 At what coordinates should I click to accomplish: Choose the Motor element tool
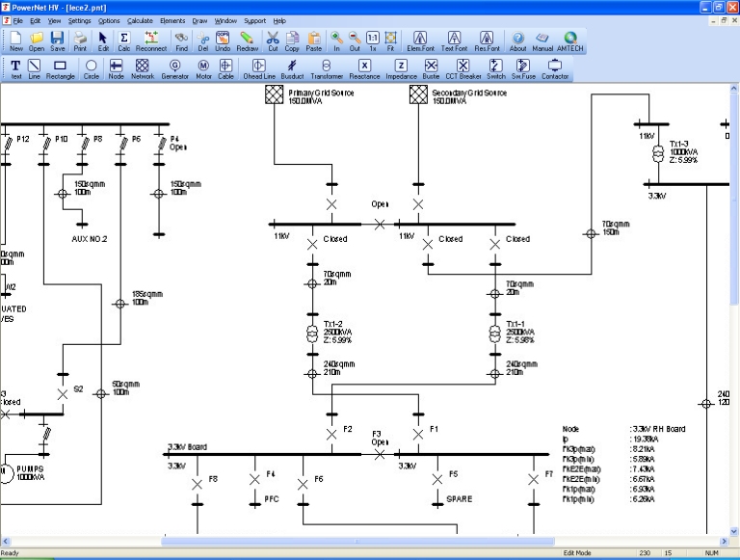point(203,69)
